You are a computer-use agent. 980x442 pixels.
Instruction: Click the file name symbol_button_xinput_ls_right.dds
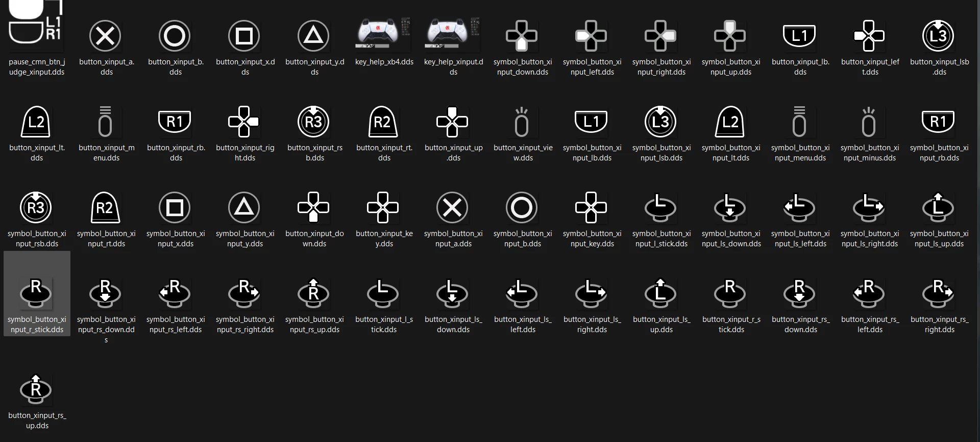(870, 239)
